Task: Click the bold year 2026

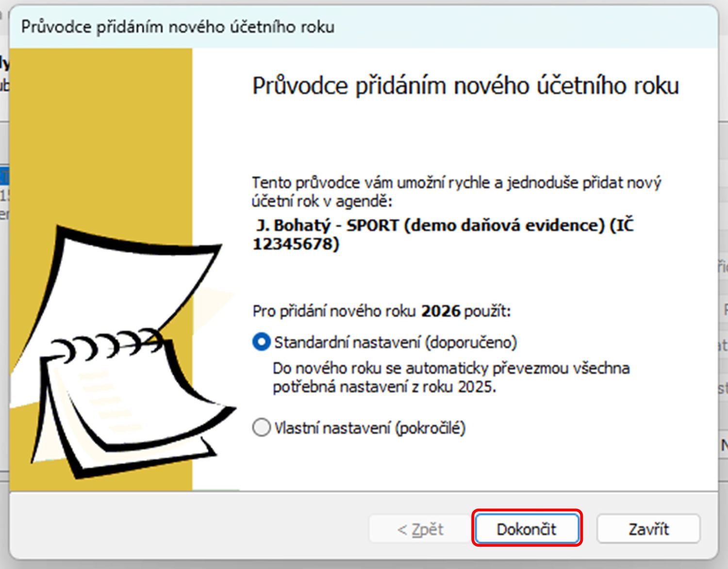Action: (440, 311)
